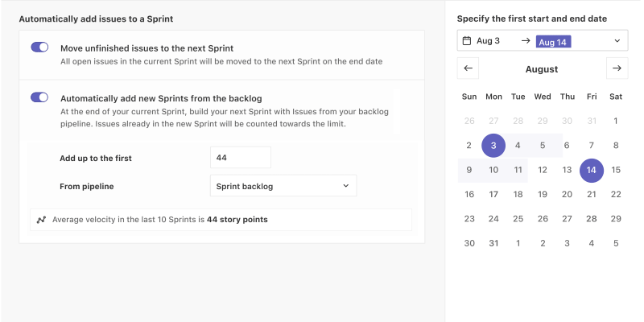Click arrow between start and end dates

[x=525, y=40]
